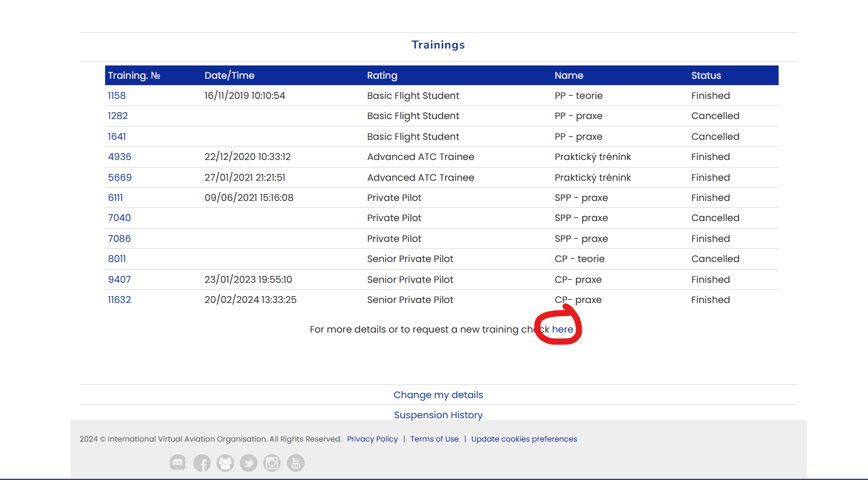Screen dimensions: 868x480
Task: Click 'PP - praxe' in row 1641
Action: (x=578, y=137)
